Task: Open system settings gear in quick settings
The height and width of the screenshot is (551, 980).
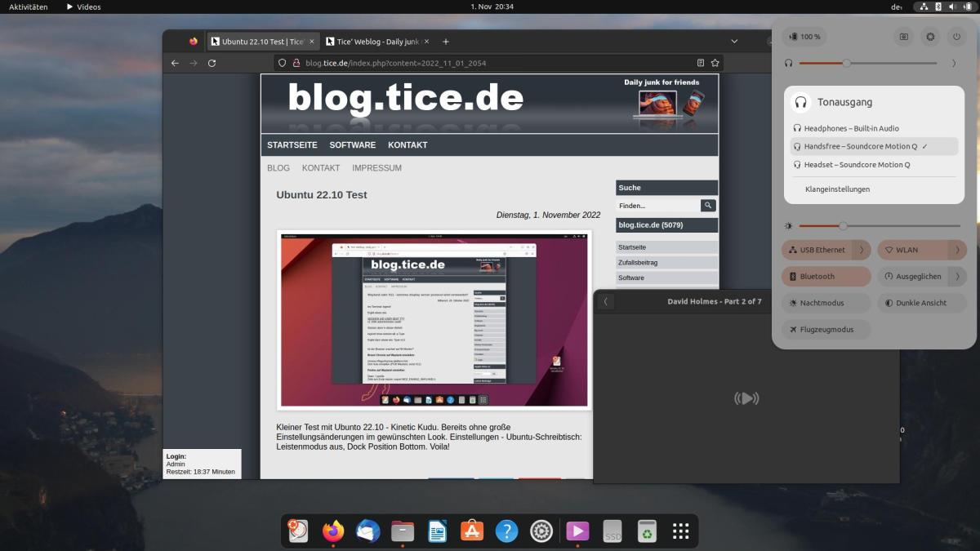Action: 930,37
